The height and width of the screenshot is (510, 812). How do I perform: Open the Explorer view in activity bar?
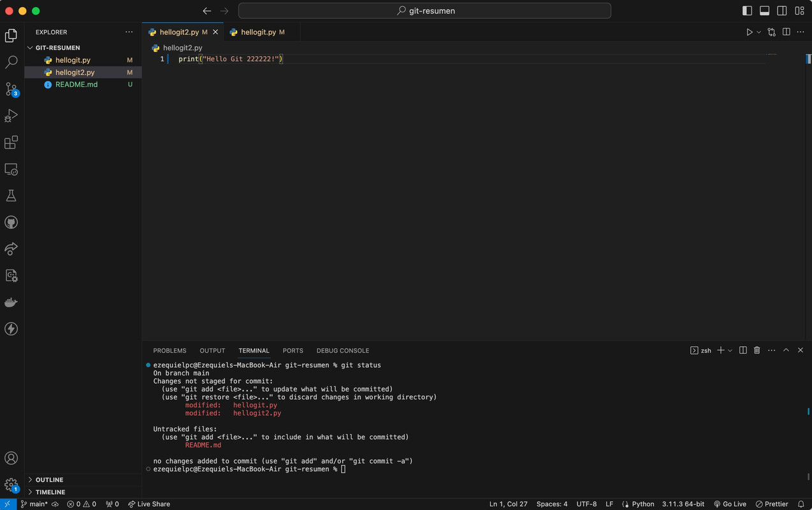[x=11, y=36]
